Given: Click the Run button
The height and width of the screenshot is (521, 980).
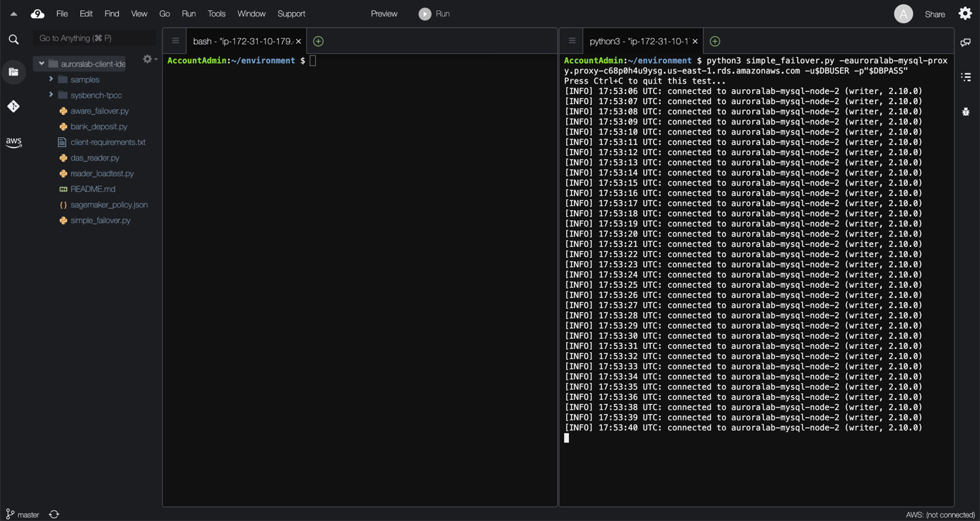Looking at the screenshot, I should coord(434,14).
